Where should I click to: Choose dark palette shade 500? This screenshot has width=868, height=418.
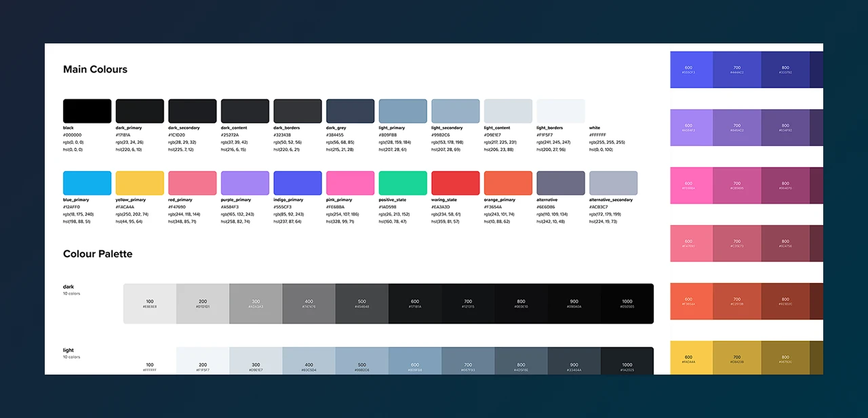tap(361, 303)
